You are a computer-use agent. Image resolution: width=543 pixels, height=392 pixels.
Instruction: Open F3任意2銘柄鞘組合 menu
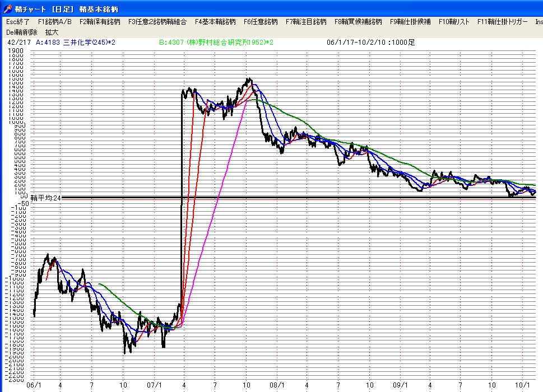(x=157, y=22)
